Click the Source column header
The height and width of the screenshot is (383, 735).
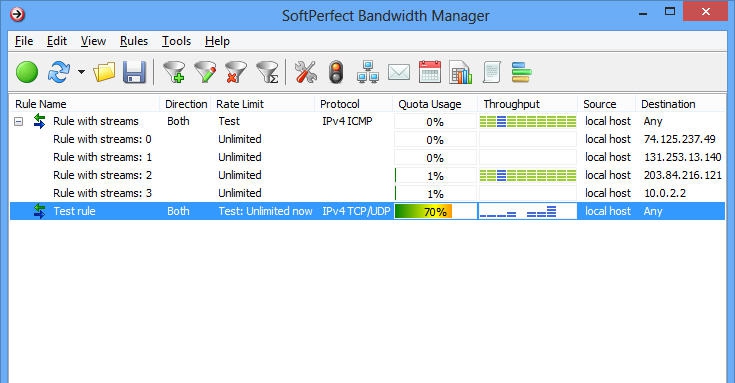click(x=607, y=104)
